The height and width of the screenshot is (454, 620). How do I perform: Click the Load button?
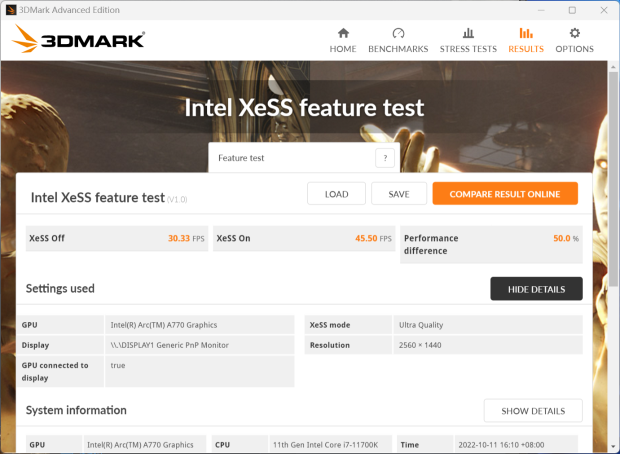tap(336, 194)
